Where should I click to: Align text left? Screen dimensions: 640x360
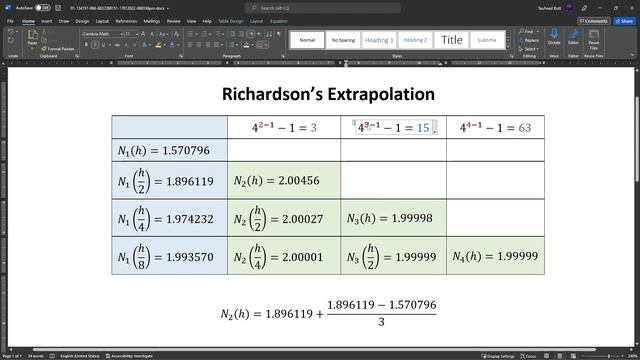(x=190, y=45)
